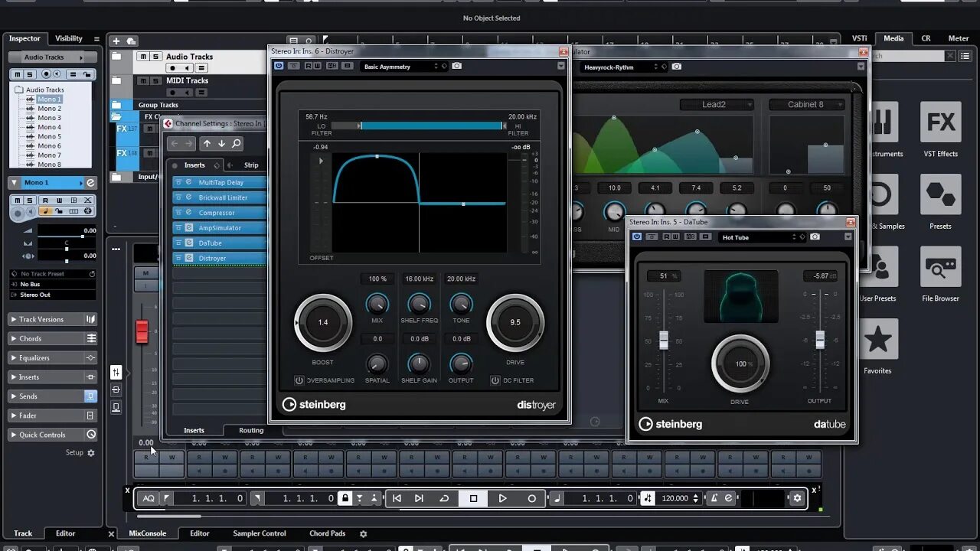Click the transport Record button
The image size is (980, 551).
pyautogui.click(x=532, y=498)
